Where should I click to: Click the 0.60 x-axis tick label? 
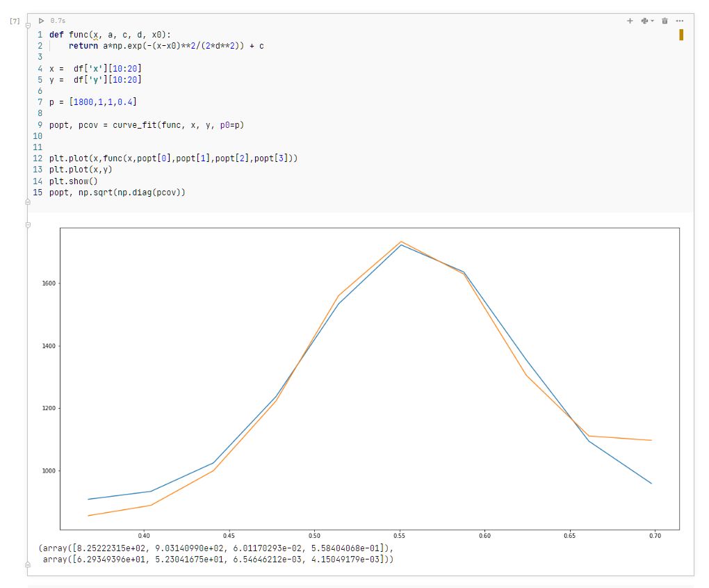[x=484, y=536]
